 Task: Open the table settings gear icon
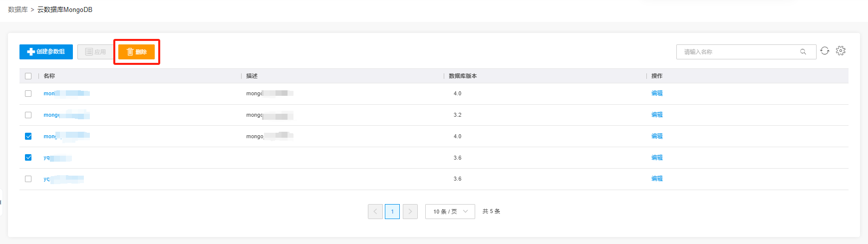(x=841, y=51)
